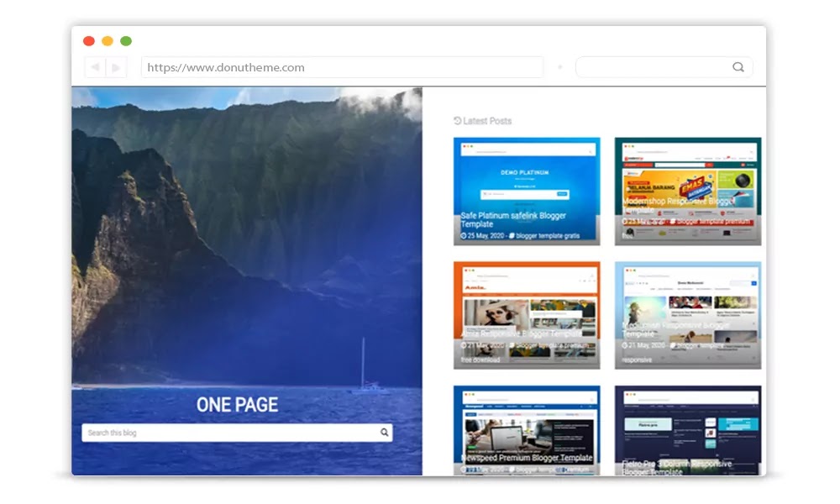Click the Latest Posts heading
Image resolution: width=840 pixels, height=504 pixels.
point(487,121)
